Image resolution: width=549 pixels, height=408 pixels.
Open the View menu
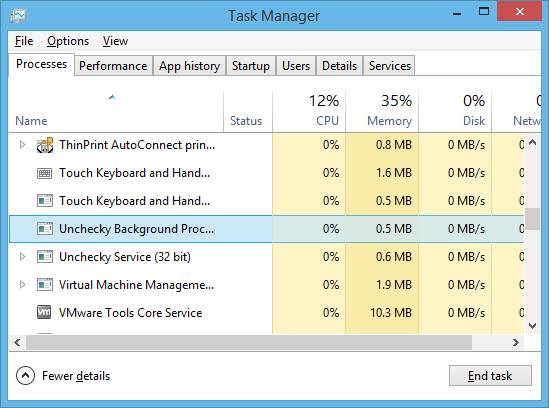point(115,41)
